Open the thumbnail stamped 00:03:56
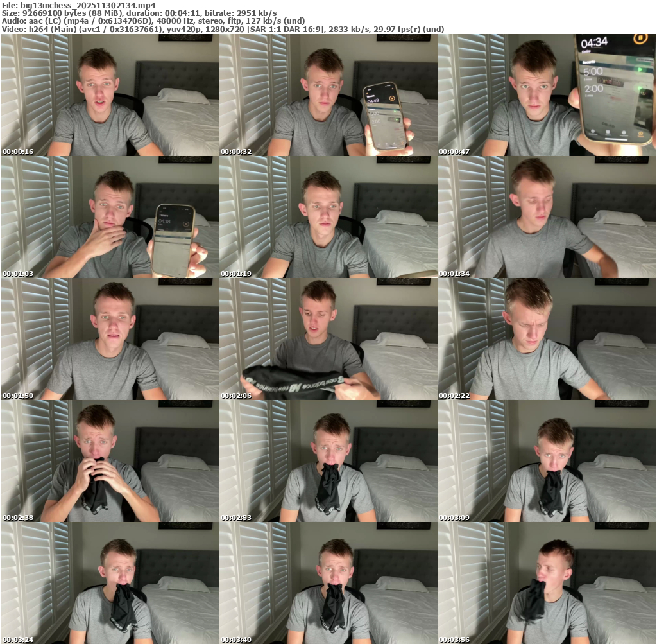 (547, 583)
